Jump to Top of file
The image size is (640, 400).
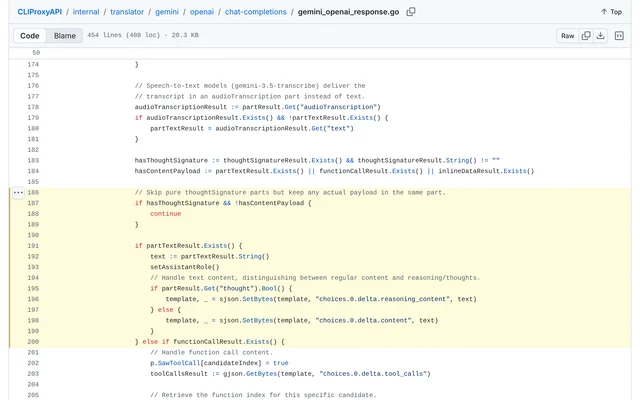(x=611, y=12)
